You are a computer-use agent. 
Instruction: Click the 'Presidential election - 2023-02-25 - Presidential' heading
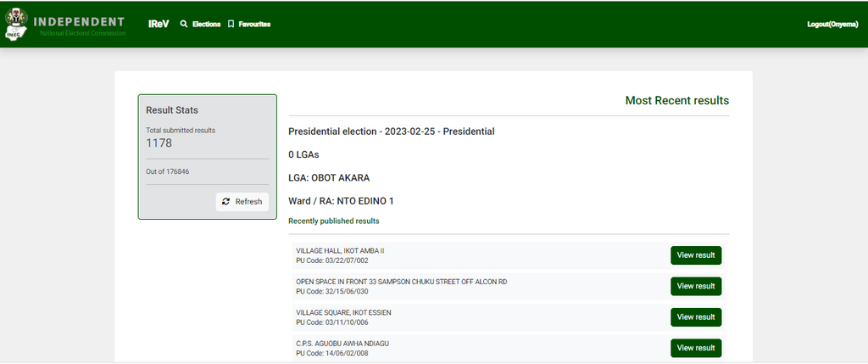(392, 132)
